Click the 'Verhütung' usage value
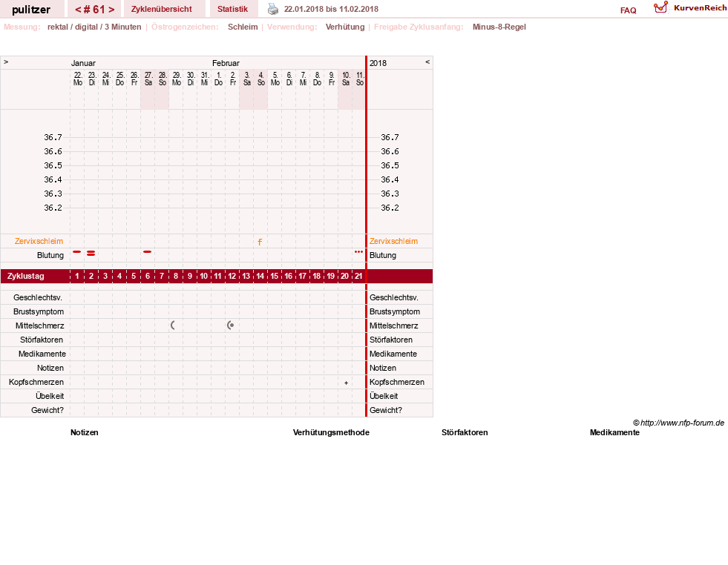The height and width of the screenshot is (565, 728). point(345,27)
